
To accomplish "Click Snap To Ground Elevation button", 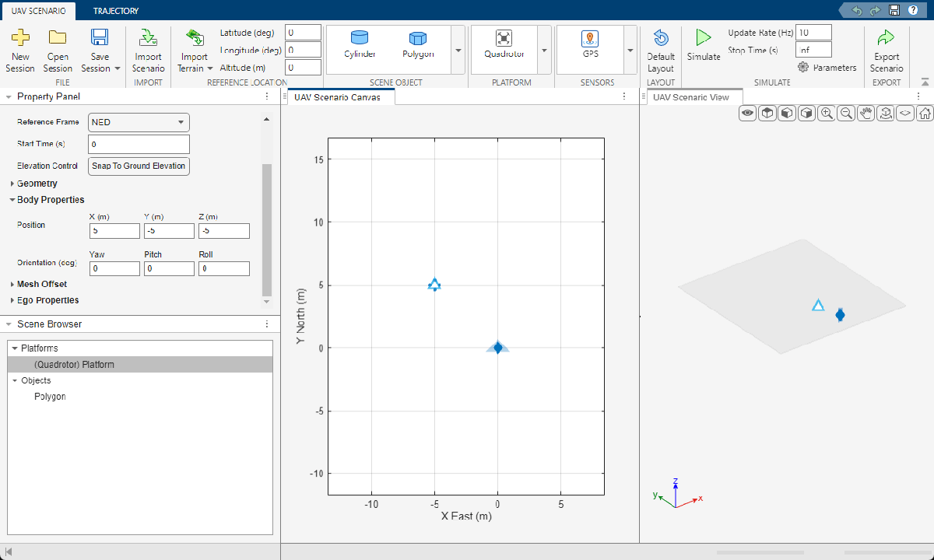I will (x=139, y=166).
